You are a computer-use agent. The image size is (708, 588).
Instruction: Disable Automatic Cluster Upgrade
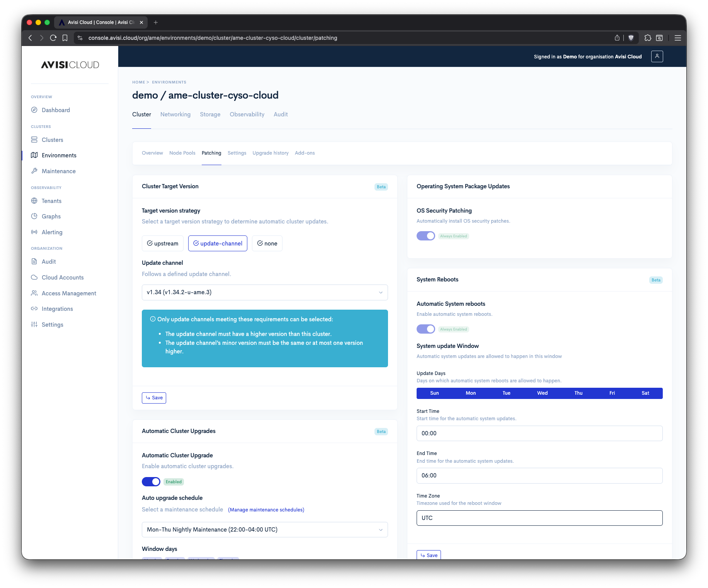click(x=150, y=482)
